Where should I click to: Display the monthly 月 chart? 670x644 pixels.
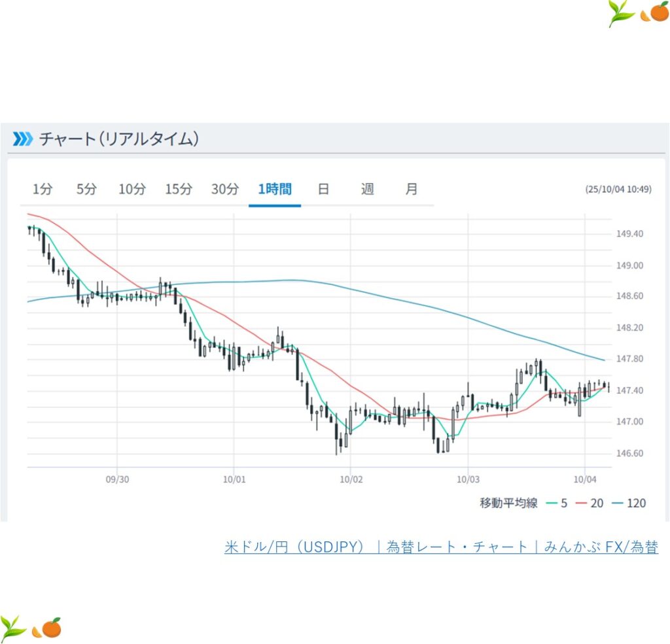pos(411,190)
